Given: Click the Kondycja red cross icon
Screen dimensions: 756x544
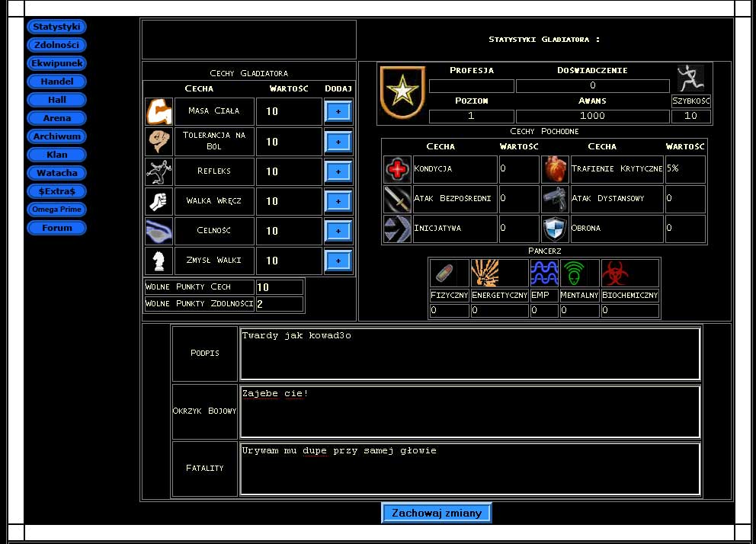Looking at the screenshot, I should (397, 169).
